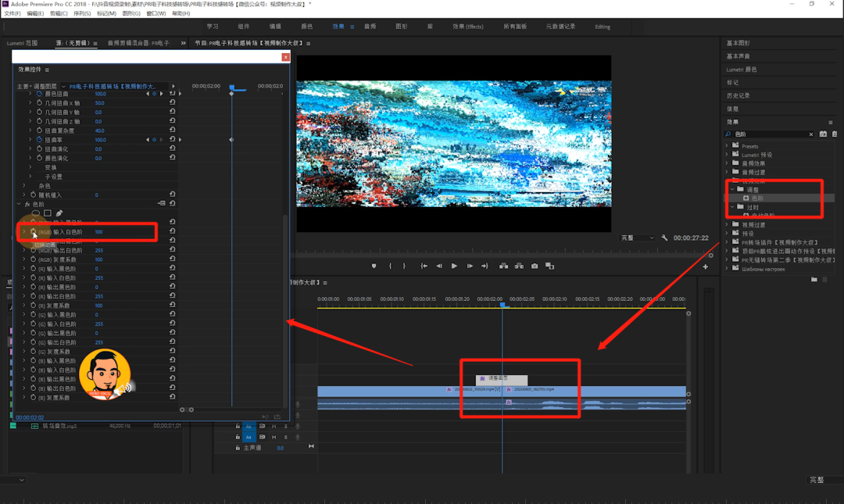Toggle animation stopwatch for (RGB) 灰度系数
This screenshot has width=844, height=504.
[x=34, y=259]
